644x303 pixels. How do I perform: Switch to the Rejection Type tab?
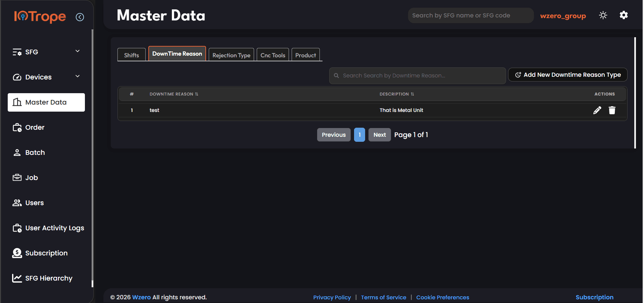pos(231,55)
